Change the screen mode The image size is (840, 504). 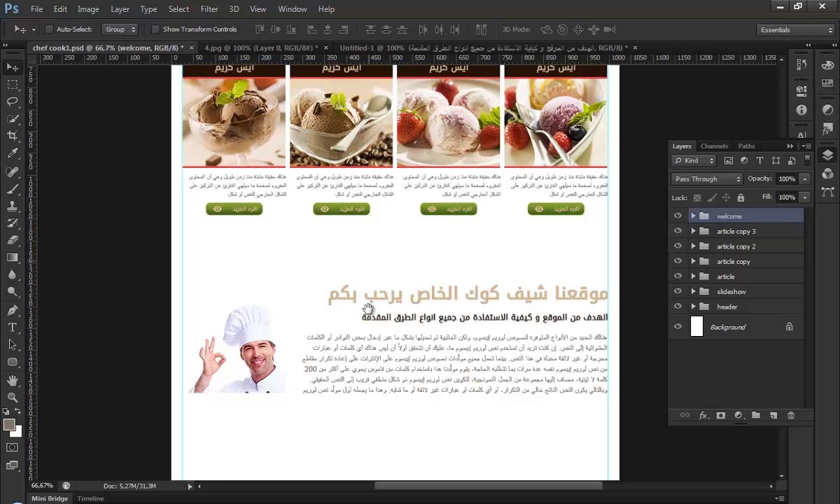pos(13,464)
